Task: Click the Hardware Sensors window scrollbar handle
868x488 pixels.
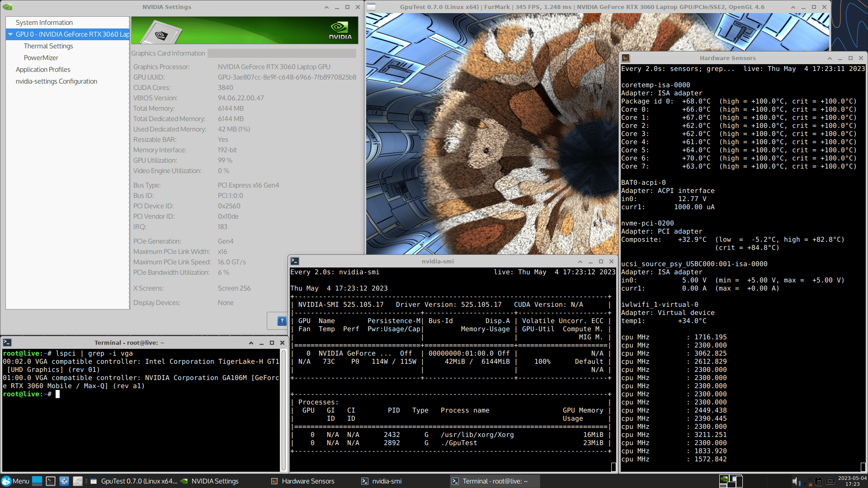Action: [863, 467]
